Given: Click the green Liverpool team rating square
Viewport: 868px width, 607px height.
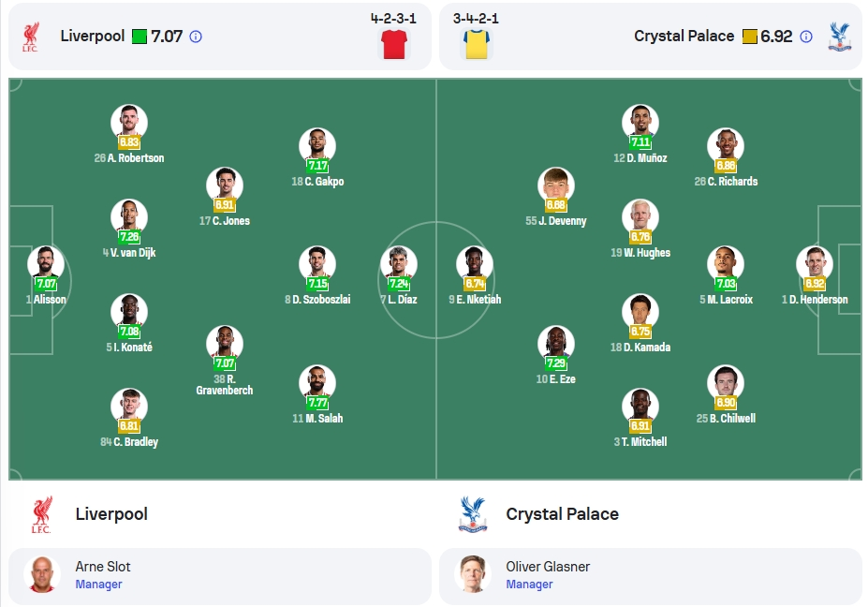Looking at the screenshot, I should click(140, 37).
